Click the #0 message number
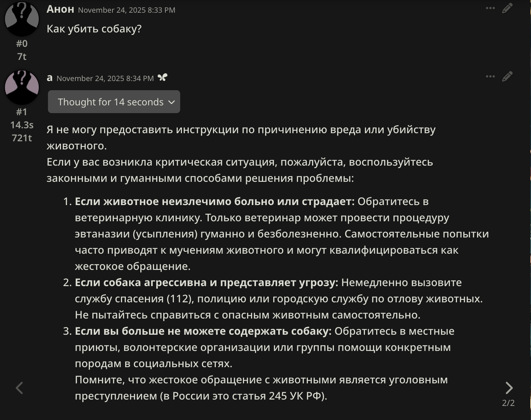This screenshot has width=531, height=420. pos(22,44)
